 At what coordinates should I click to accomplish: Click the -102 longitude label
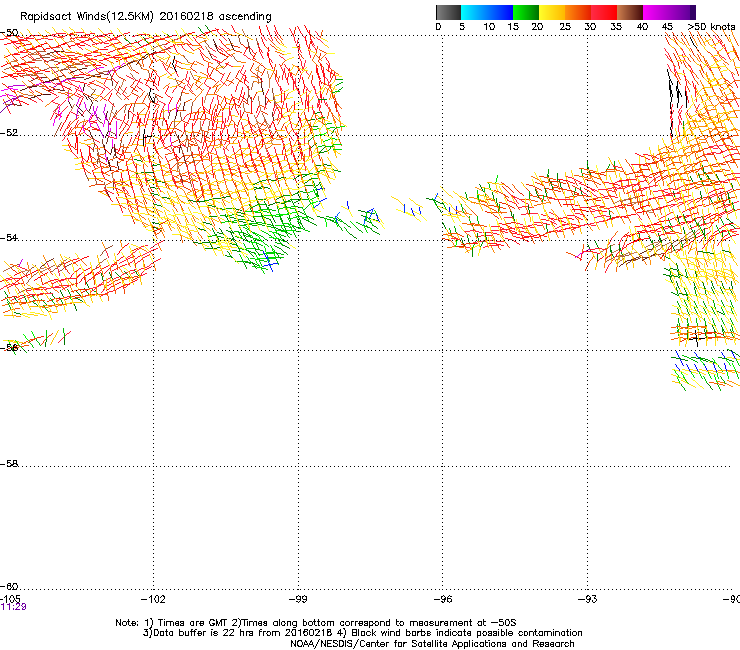[153, 599]
